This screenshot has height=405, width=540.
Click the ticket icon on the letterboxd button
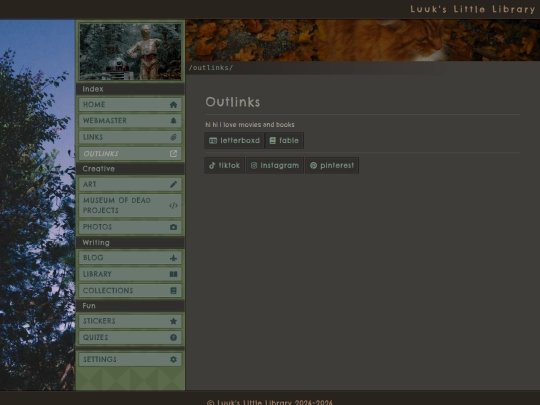(213, 141)
